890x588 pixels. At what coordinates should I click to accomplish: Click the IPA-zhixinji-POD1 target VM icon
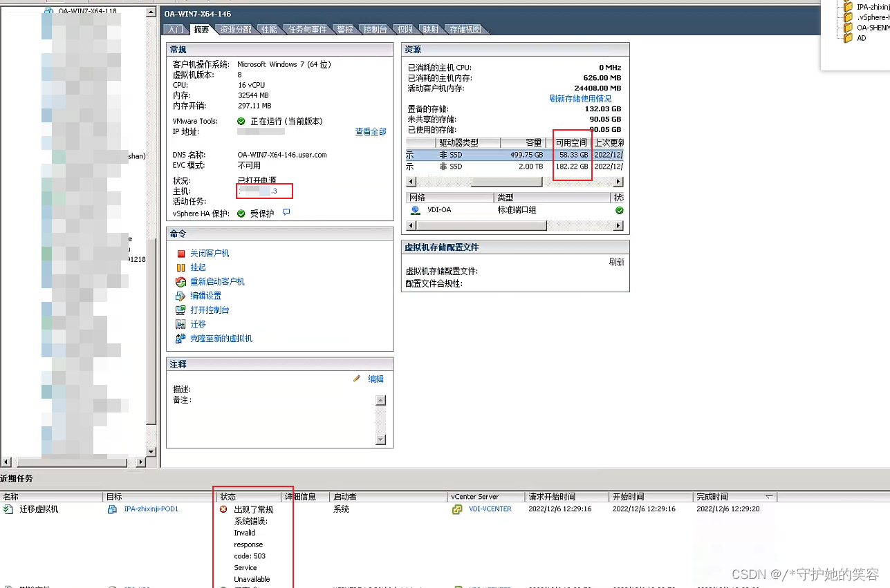click(112, 509)
